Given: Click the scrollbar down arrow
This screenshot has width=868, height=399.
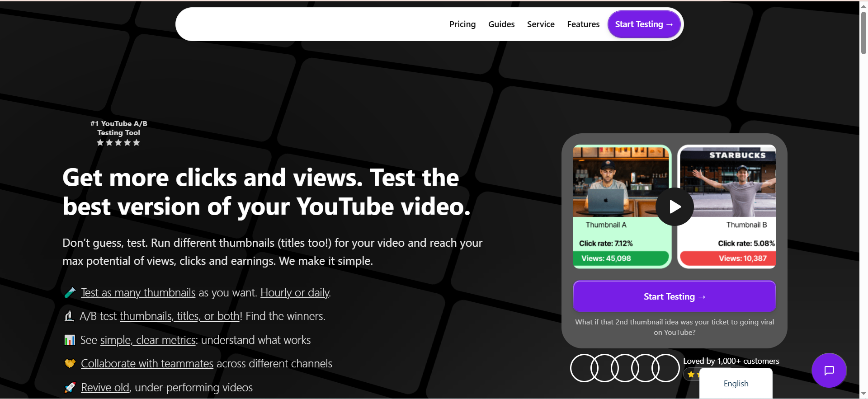Looking at the screenshot, I should pos(863,394).
